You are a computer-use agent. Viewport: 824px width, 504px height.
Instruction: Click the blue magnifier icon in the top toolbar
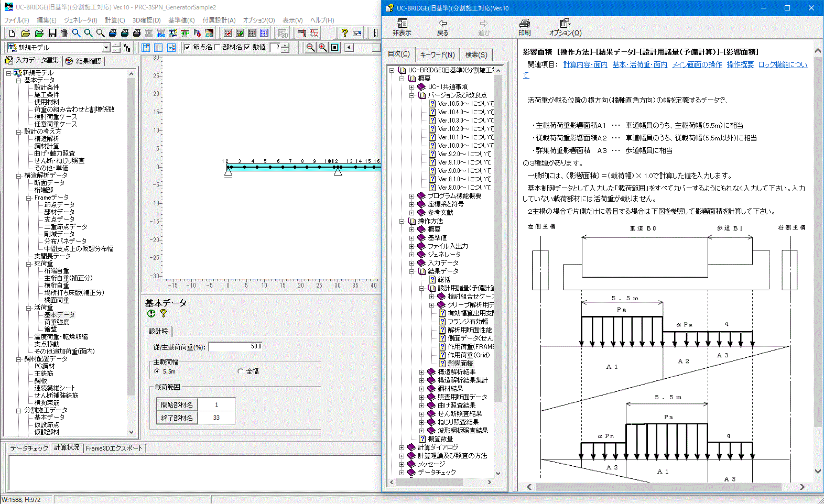[76, 33]
